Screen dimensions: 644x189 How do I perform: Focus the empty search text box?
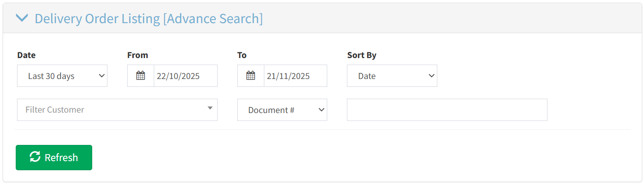point(447,110)
